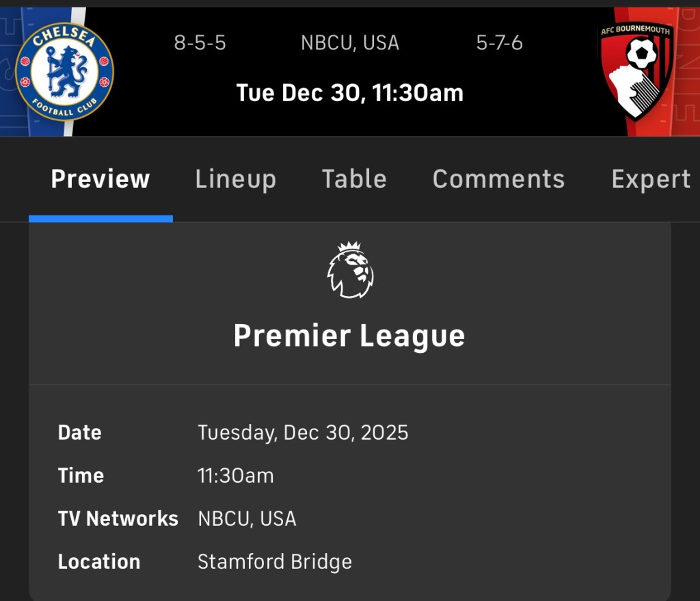This screenshot has height=601, width=700.
Task: Go to the Comments tab
Action: coord(498,179)
